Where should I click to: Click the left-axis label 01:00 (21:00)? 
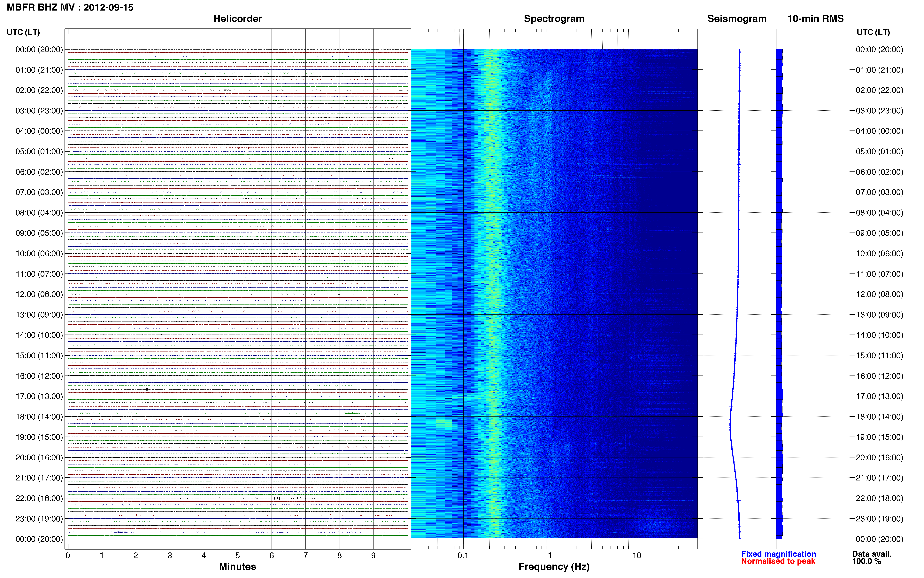coord(39,70)
